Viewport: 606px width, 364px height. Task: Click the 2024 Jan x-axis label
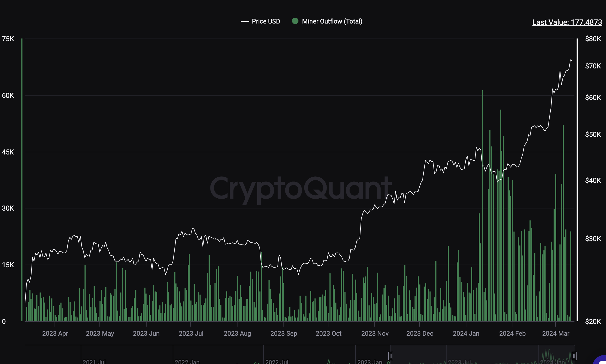466,334
